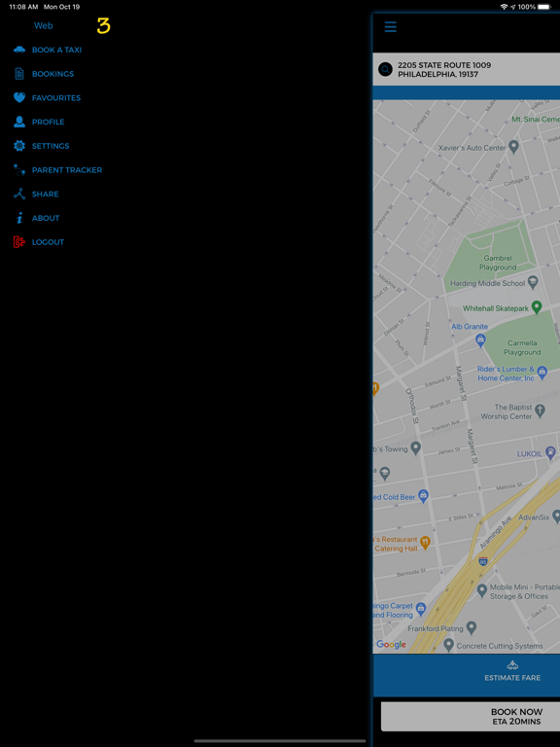The width and height of the screenshot is (560, 747).
Task: Tap the red logout icon
Action: tap(19, 242)
